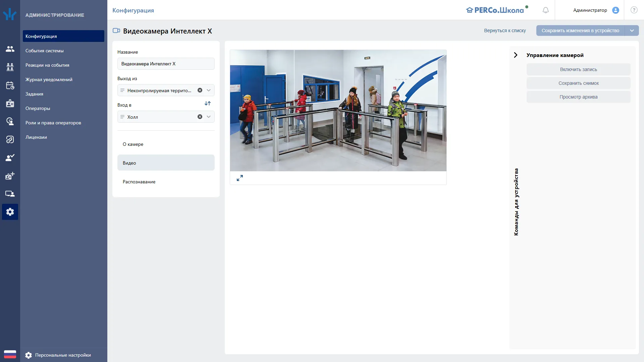Open Конфигурация menu item

pyautogui.click(x=63, y=36)
